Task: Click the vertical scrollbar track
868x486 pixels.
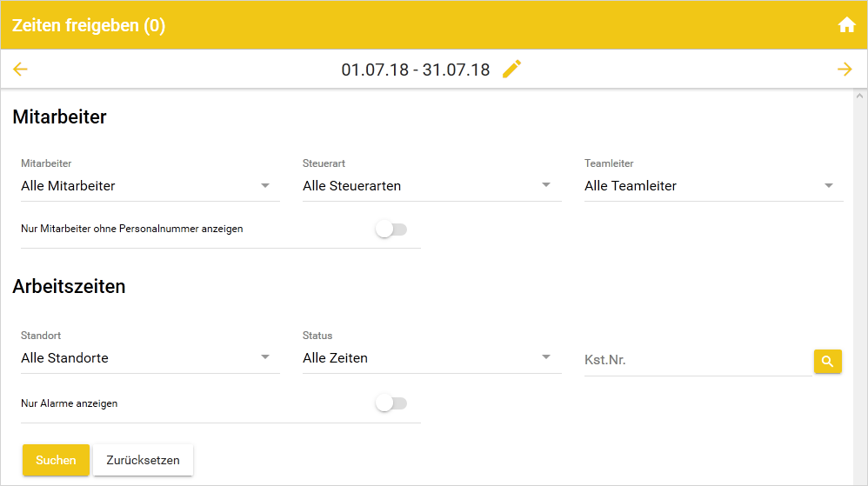Action: click(x=860, y=287)
